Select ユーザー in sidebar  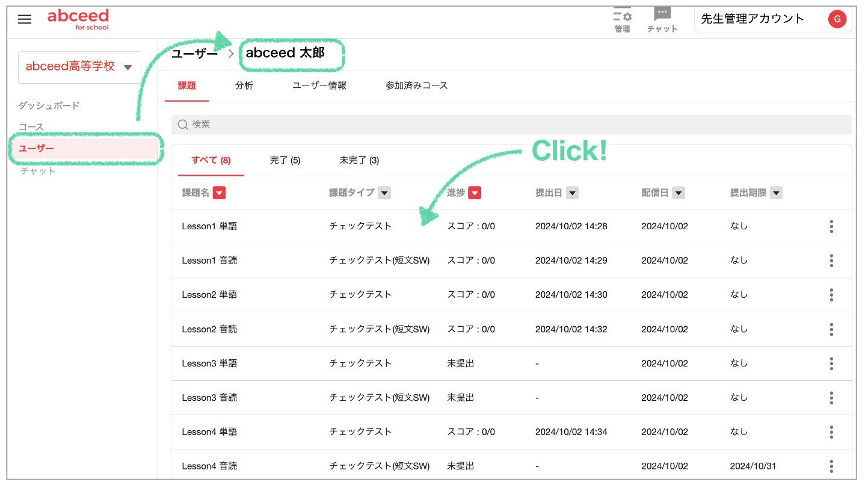pyautogui.click(x=85, y=149)
